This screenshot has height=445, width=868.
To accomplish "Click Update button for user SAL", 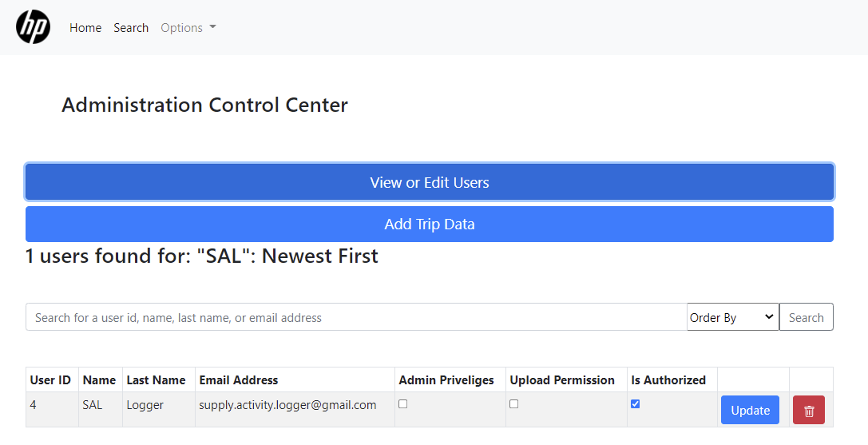I will coord(750,411).
